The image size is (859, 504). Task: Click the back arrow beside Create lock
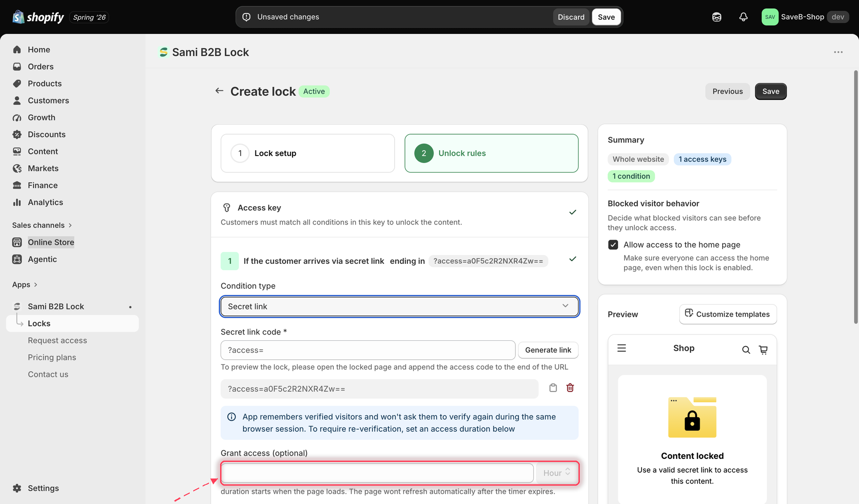[x=219, y=91]
